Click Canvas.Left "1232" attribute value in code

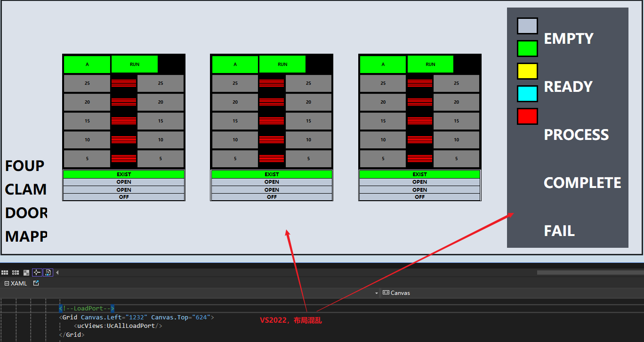(x=136, y=318)
